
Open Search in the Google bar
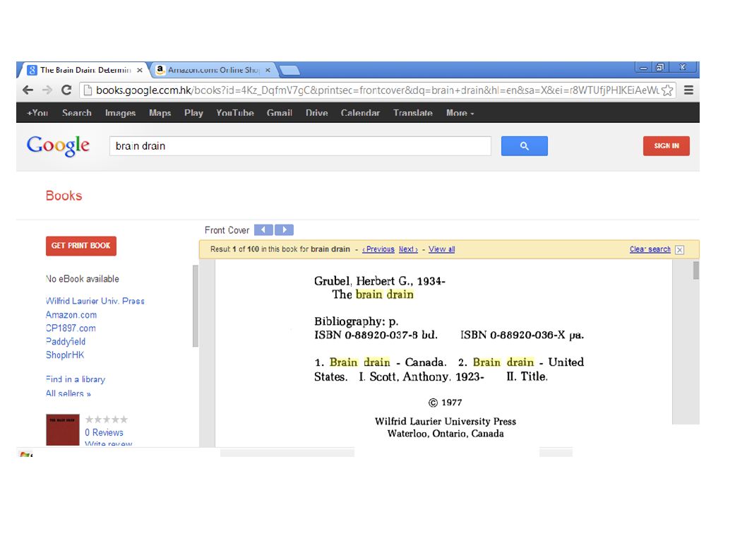tap(77, 113)
